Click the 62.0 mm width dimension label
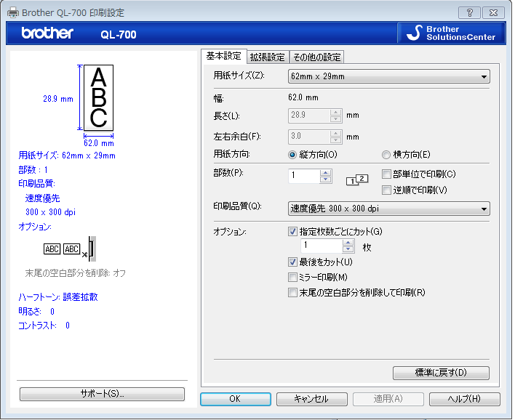The image size is (515, 420). coord(99,143)
